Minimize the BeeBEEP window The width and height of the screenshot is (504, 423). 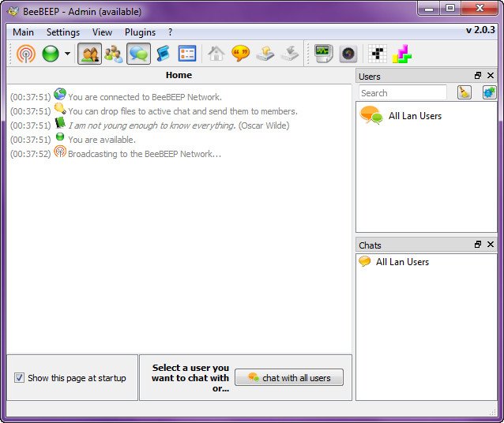click(428, 9)
